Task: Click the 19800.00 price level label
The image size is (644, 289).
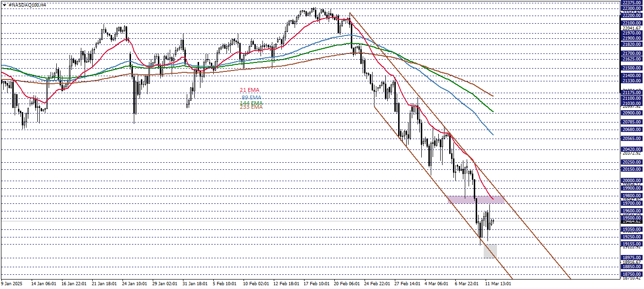Action: tap(632, 195)
